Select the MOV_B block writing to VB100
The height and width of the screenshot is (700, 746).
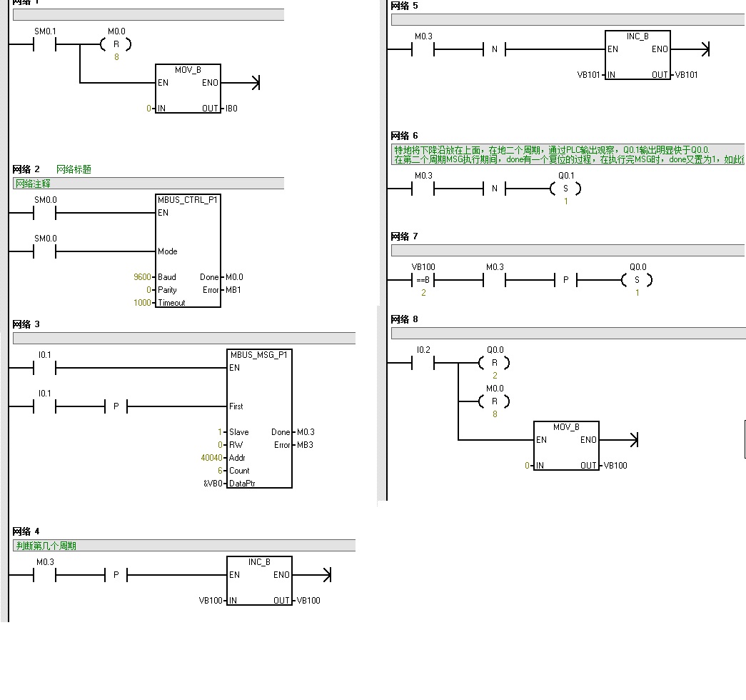click(566, 446)
